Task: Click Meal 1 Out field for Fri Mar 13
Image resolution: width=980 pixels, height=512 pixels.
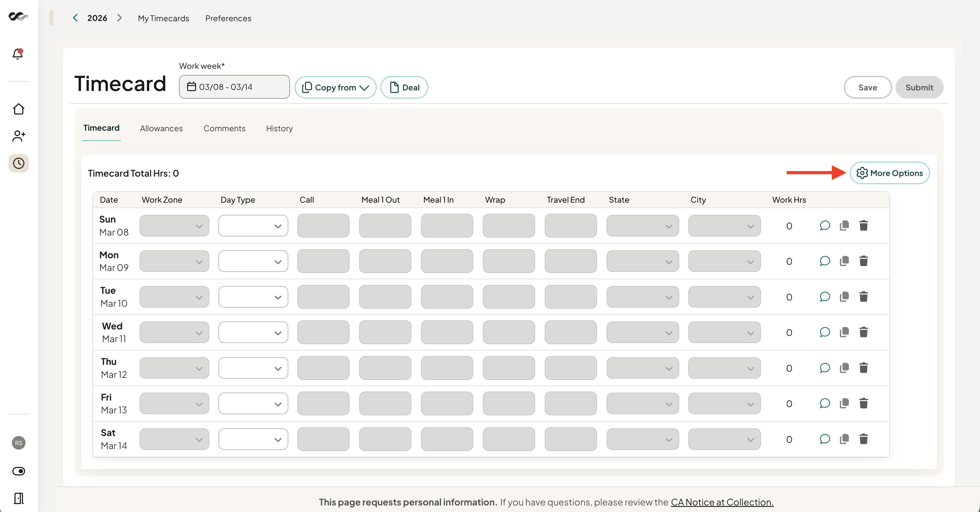Action: coord(385,403)
